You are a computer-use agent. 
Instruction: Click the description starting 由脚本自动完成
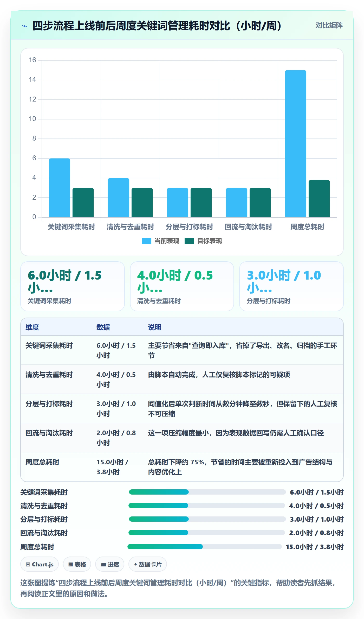point(219,375)
